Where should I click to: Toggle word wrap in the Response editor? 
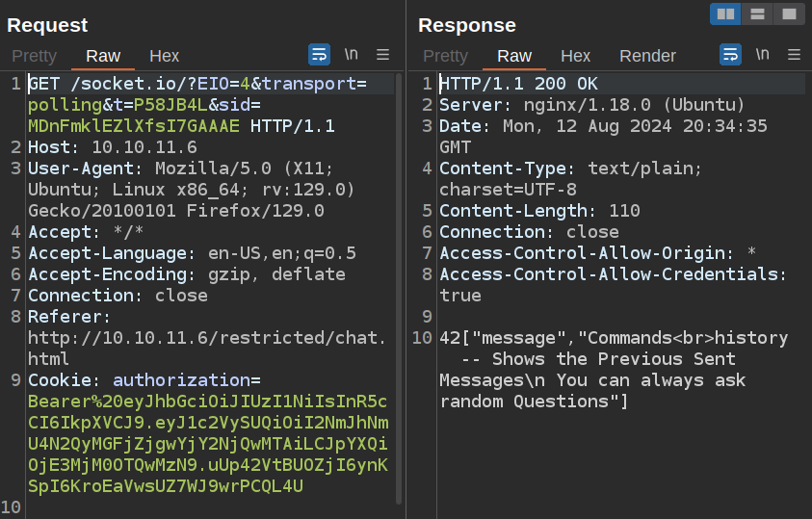click(x=731, y=54)
